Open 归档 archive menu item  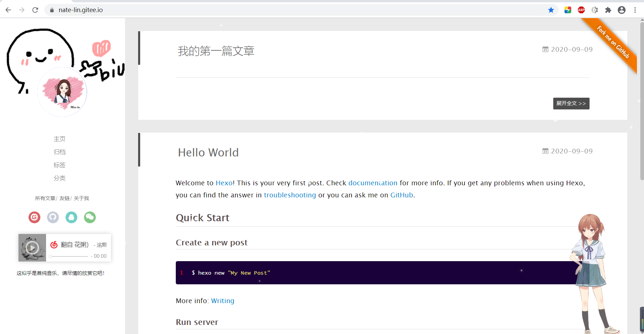point(59,152)
